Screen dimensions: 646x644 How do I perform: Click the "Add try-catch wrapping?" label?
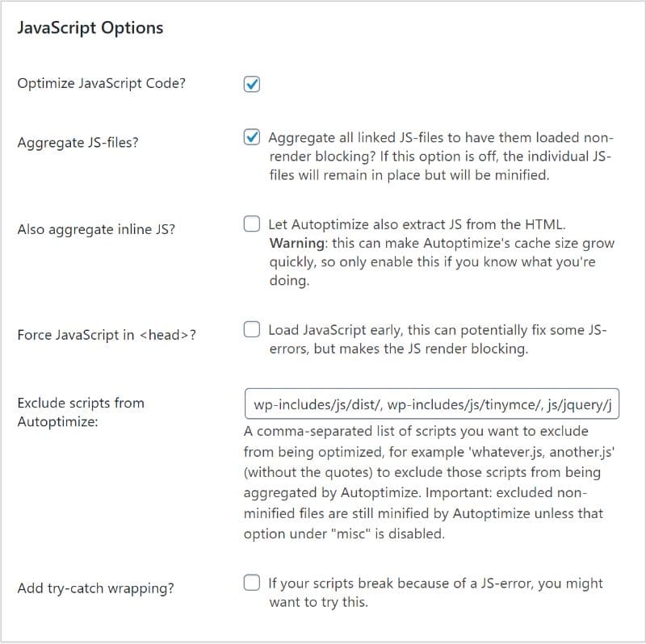95,588
